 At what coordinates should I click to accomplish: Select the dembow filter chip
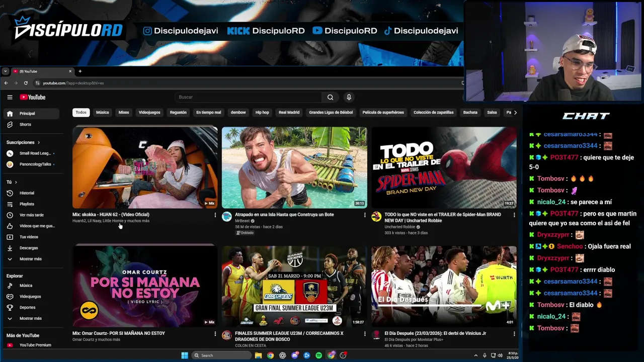(238, 113)
